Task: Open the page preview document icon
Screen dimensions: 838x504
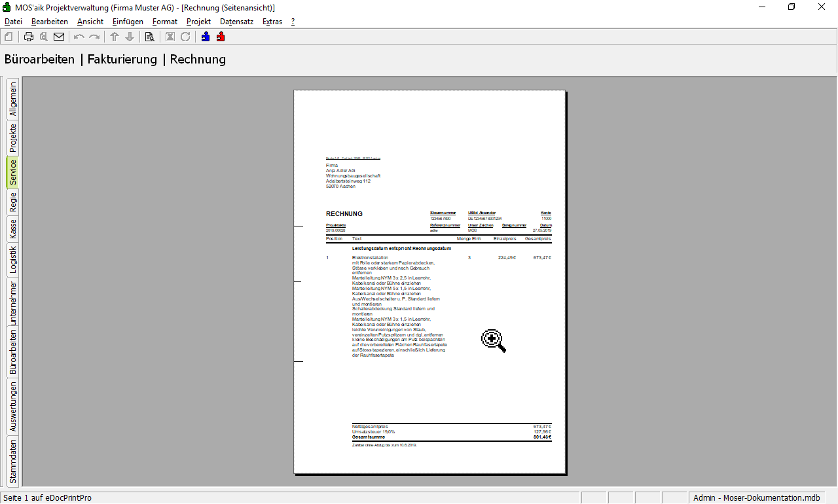Action: [149, 37]
